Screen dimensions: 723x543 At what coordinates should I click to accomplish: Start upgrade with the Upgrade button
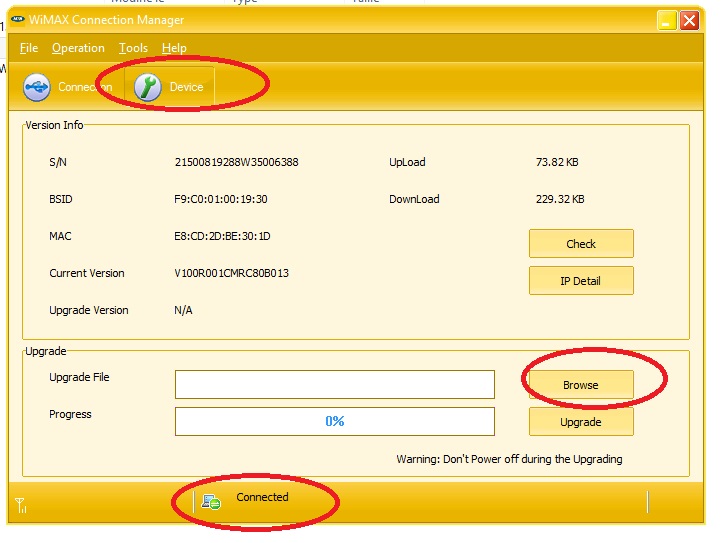tap(581, 421)
